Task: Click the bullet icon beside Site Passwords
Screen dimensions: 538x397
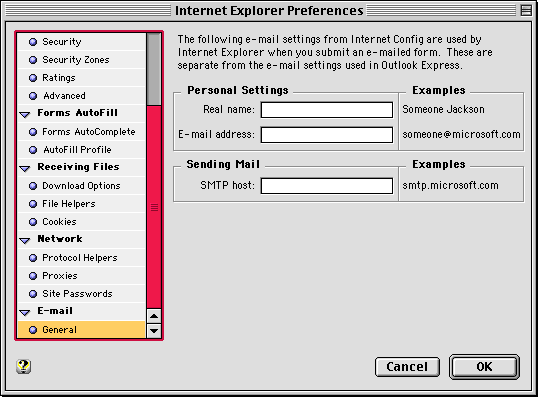Action: (33, 294)
